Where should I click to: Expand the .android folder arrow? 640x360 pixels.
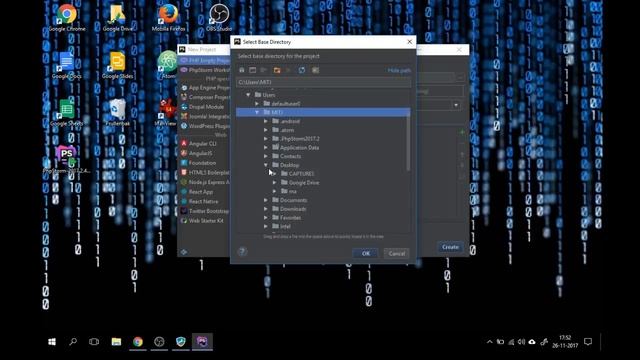[266, 121]
